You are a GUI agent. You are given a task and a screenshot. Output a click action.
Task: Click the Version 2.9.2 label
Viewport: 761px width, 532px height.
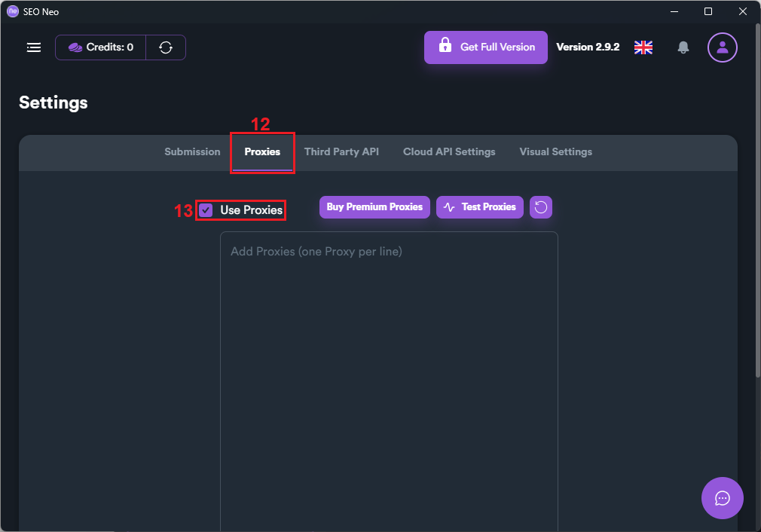[x=588, y=47]
